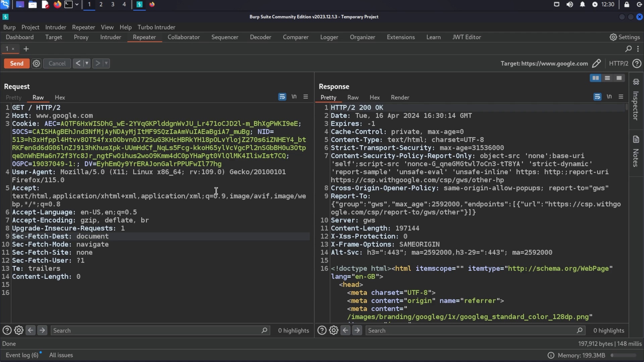The image size is (644, 362).
Task: Click response search magnifier icon
Action: click(580, 330)
